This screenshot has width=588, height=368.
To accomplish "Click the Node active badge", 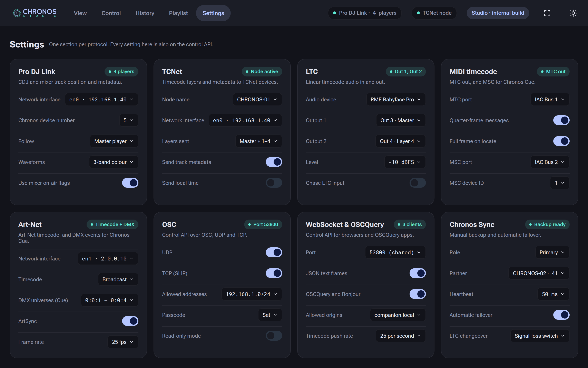I will coord(262,72).
